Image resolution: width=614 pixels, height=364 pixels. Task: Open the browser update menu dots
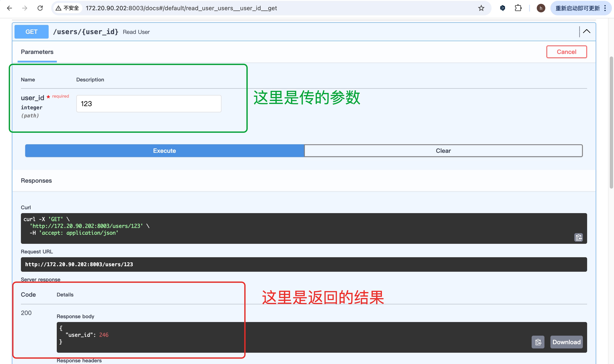click(605, 8)
